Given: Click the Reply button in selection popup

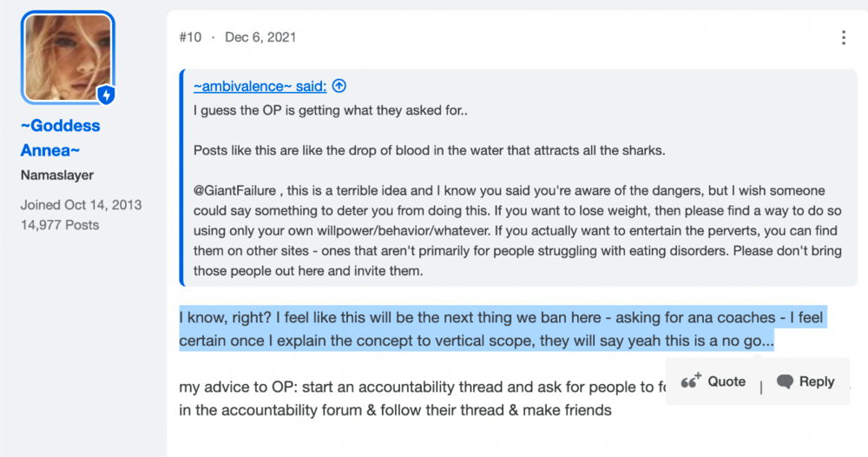Looking at the screenshot, I should (x=806, y=381).
